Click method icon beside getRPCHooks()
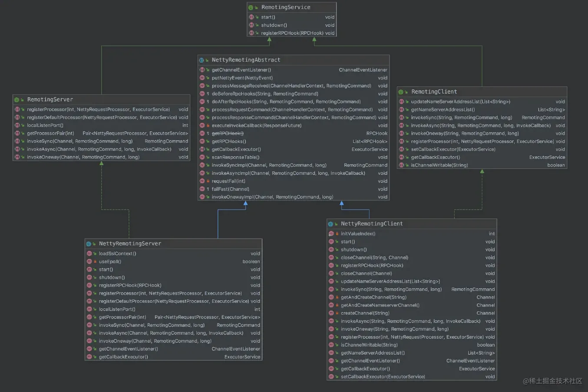Viewport: 588px width, 392px height. (202, 141)
